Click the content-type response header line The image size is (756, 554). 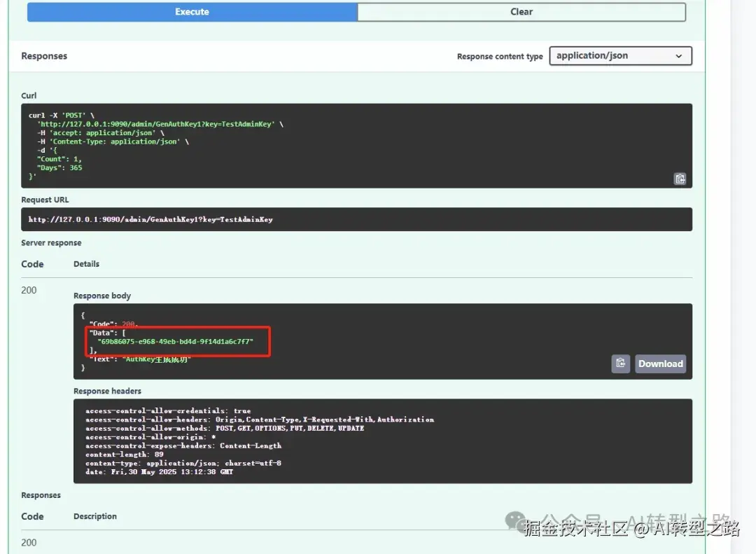click(183, 463)
